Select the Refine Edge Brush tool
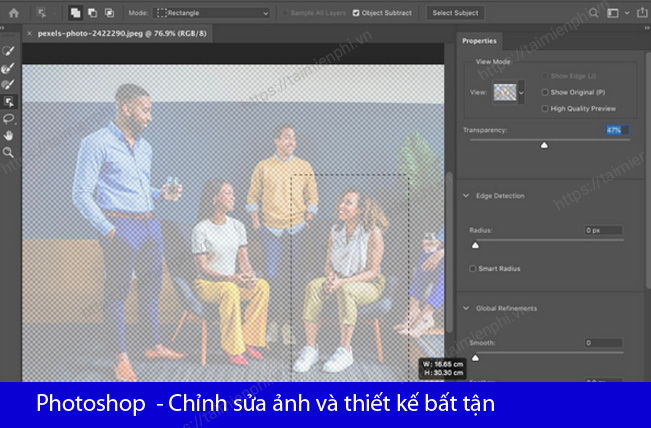The image size is (651, 428). pyautogui.click(x=8, y=68)
